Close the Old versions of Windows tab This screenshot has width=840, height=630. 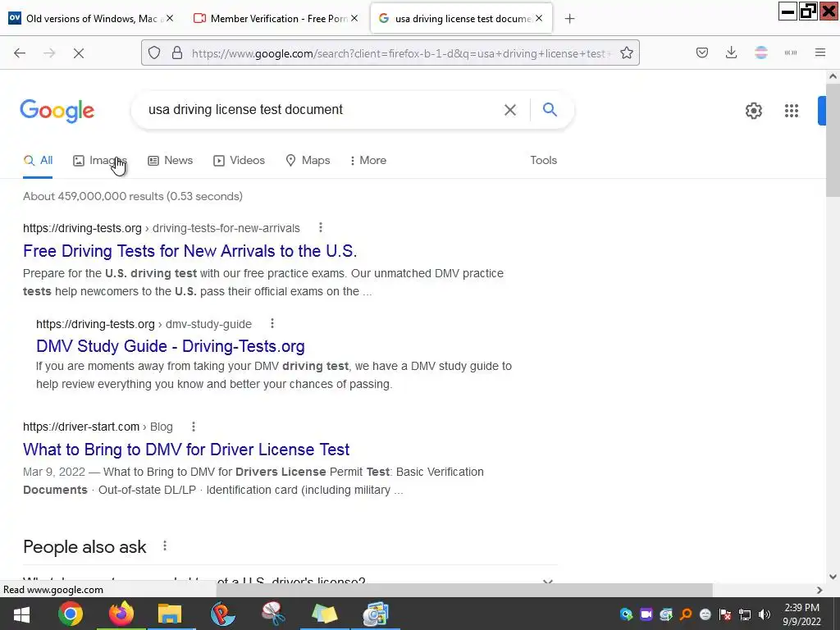tap(169, 18)
